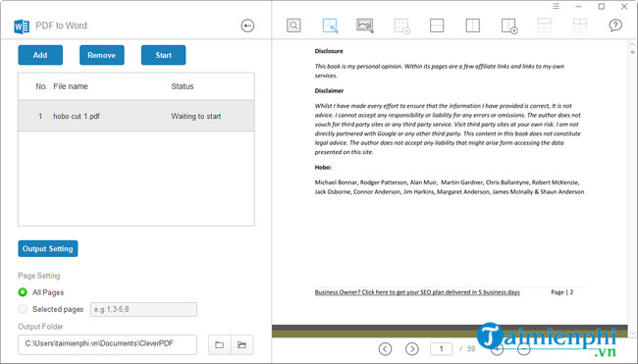Select the preview zoom magnifier tool
This screenshot has width=638, height=364.
coord(293,26)
